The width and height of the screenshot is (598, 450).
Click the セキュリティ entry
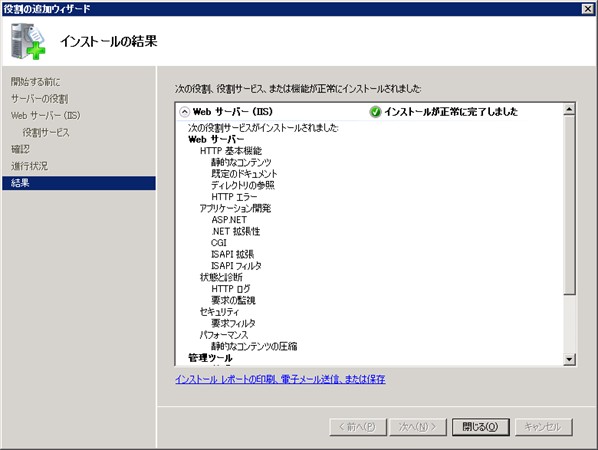pyautogui.click(x=219, y=312)
